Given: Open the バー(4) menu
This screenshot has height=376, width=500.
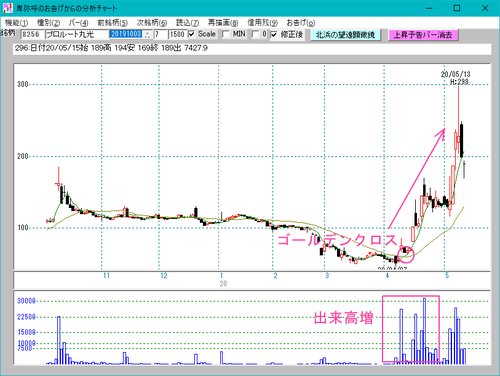Looking at the screenshot, I should click(78, 23).
